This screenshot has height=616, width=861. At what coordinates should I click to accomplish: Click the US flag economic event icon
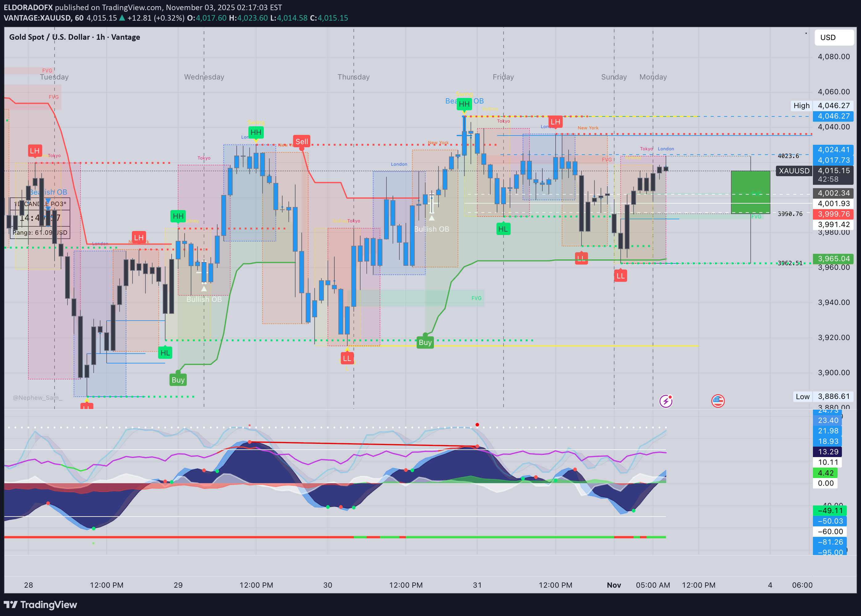[718, 400]
